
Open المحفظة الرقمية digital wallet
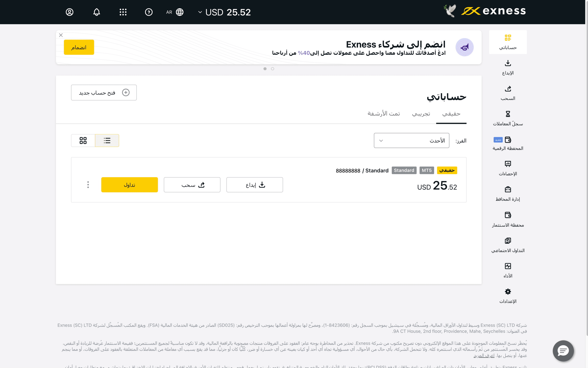point(508,144)
